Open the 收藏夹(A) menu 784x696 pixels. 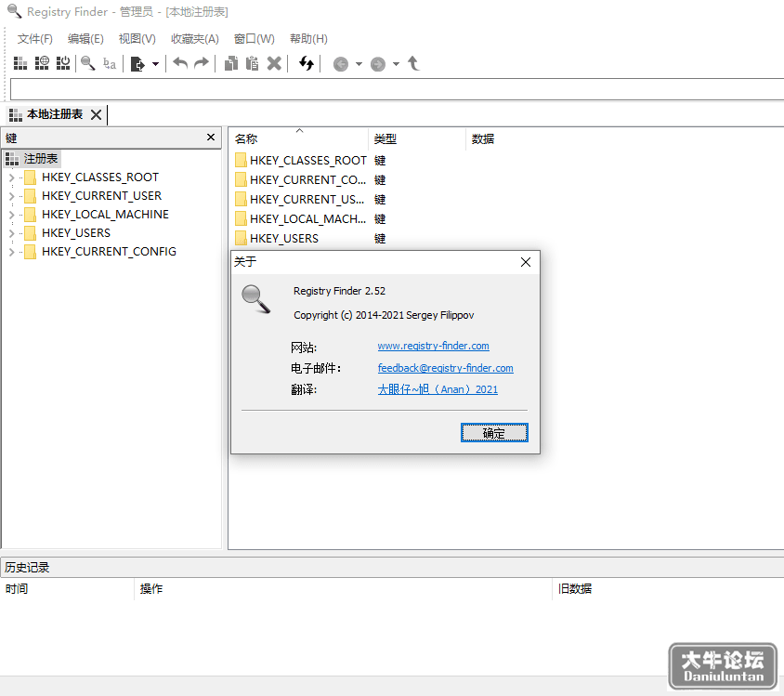tap(195, 38)
